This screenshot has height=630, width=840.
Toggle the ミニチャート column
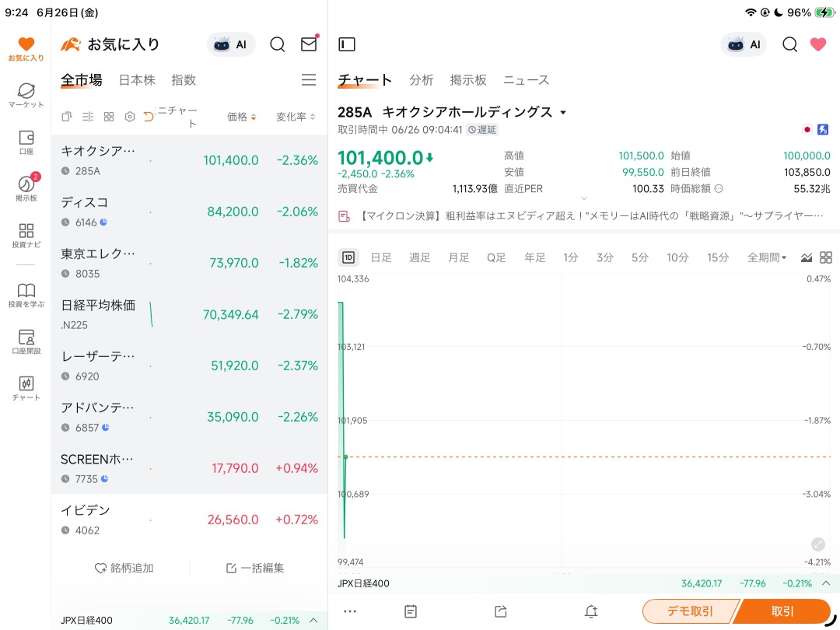coord(178,117)
